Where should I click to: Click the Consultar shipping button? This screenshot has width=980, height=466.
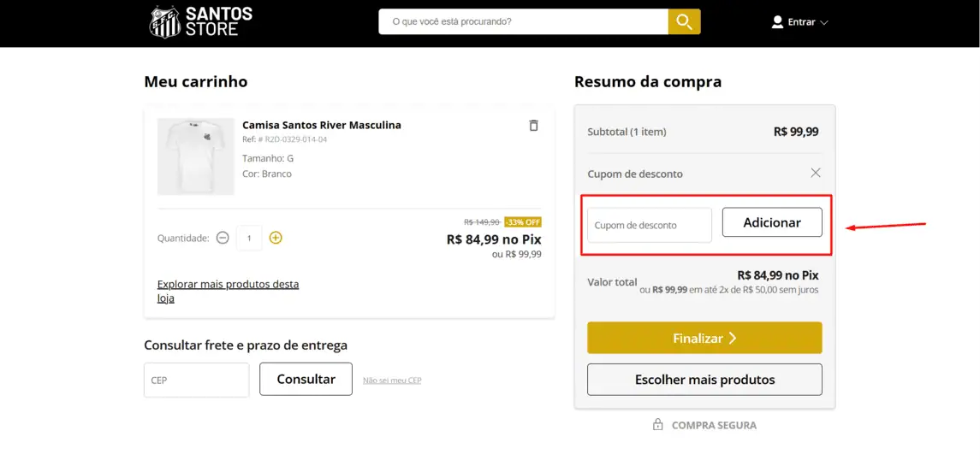pyautogui.click(x=306, y=379)
